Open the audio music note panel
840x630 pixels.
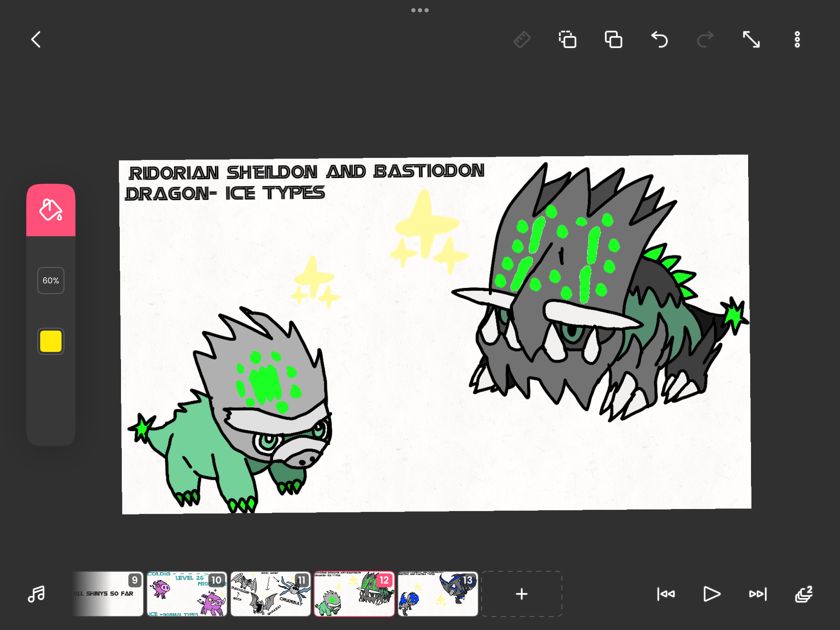pos(36,594)
